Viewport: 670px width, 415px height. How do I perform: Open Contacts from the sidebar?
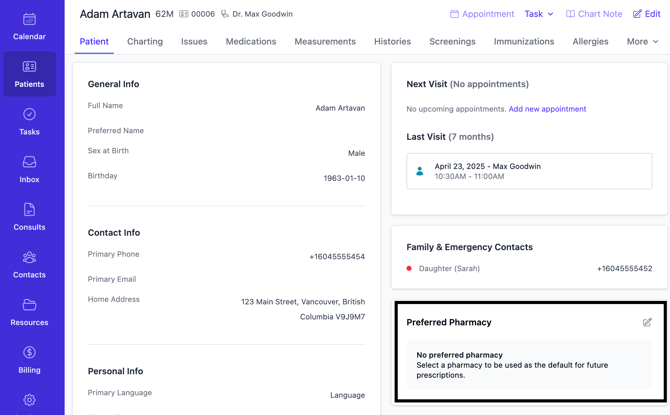point(29,265)
